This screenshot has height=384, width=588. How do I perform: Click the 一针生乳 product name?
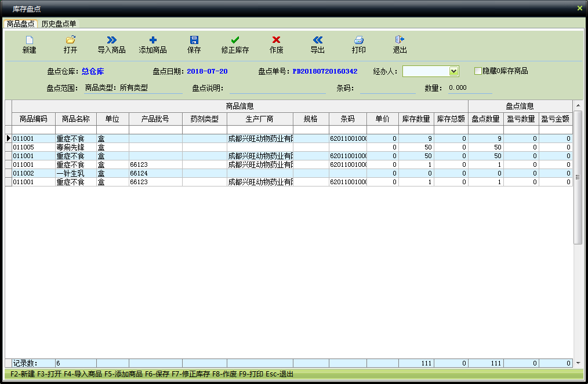tap(76, 173)
